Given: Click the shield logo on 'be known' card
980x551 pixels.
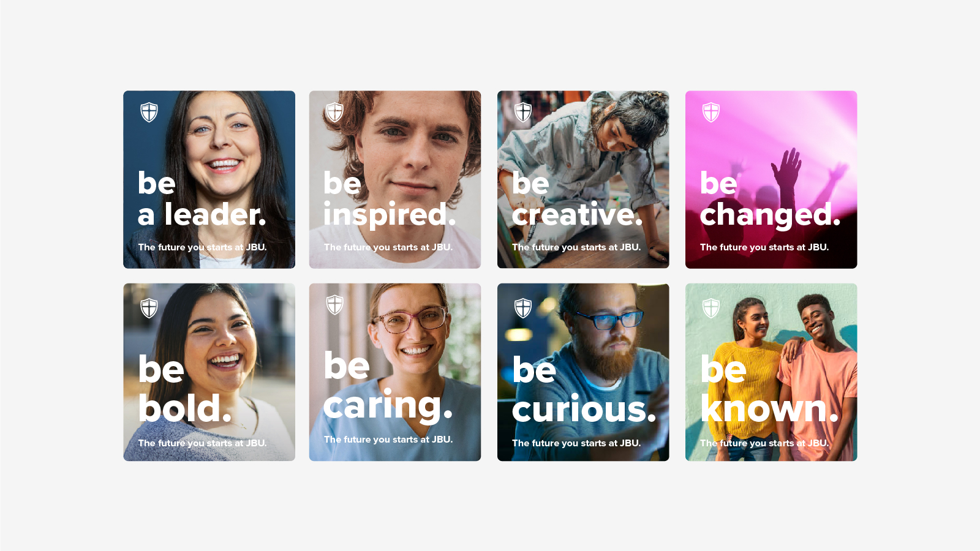Looking at the screenshot, I should point(711,308).
